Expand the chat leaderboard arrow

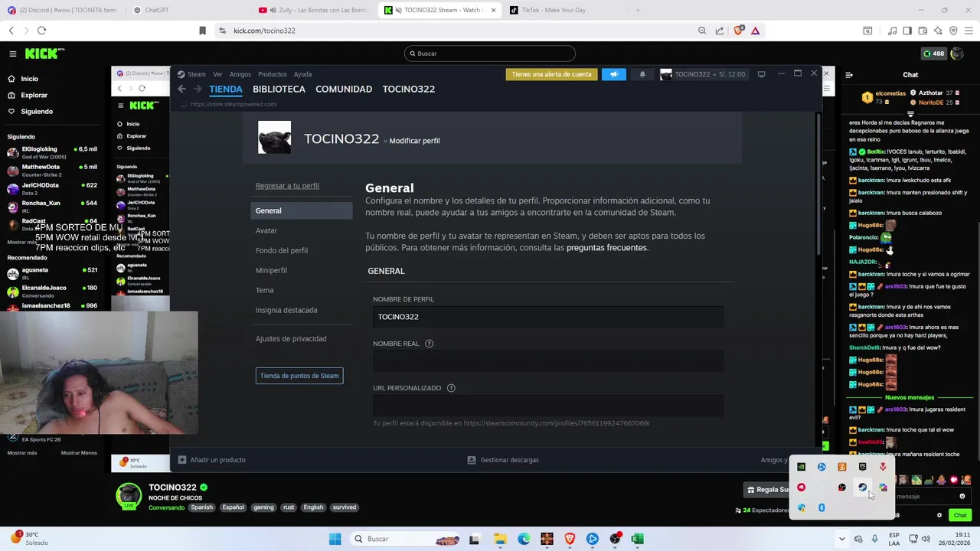pyautogui.click(x=910, y=114)
